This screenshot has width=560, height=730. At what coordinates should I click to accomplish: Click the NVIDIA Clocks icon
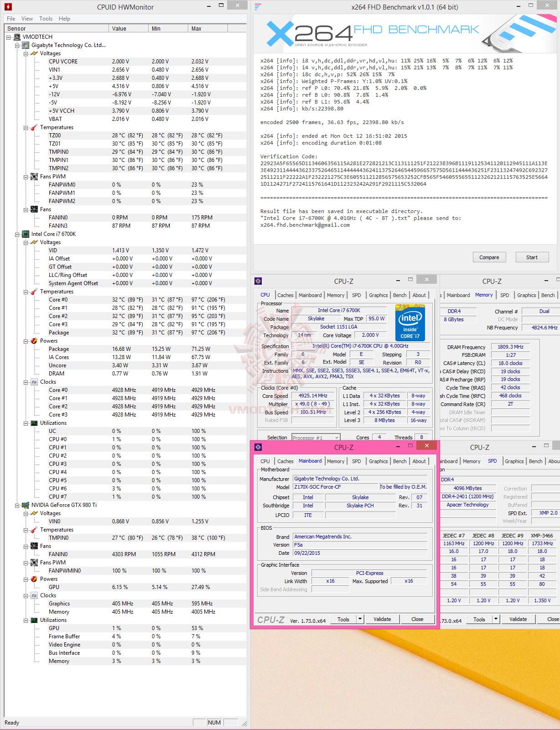click(34, 595)
